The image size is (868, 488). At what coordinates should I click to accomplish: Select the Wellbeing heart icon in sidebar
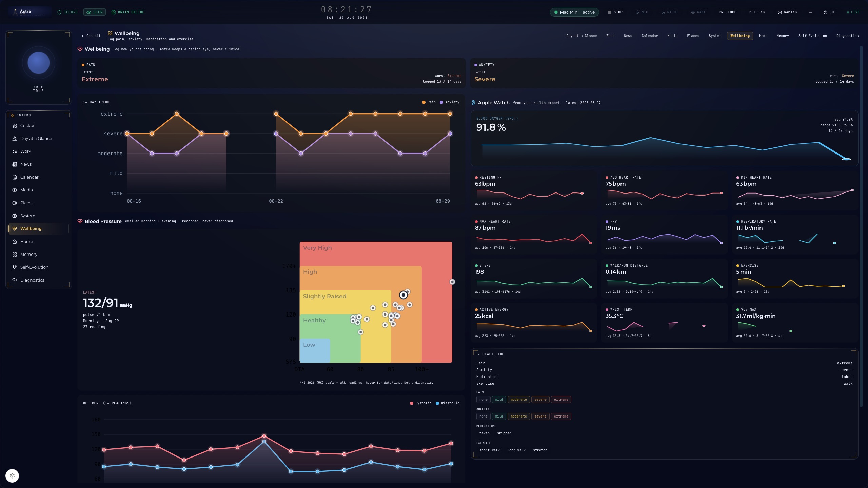pyautogui.click(x=15, y=229)
